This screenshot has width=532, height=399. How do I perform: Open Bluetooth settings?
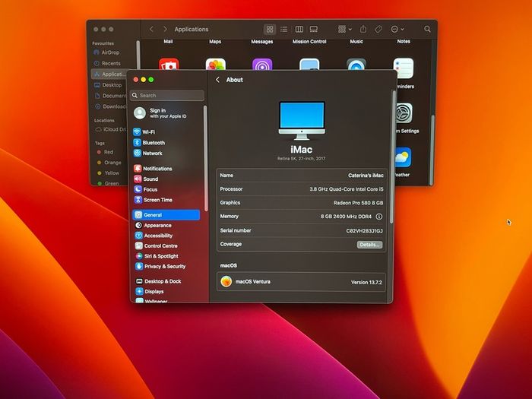click(x=149, y=143)
